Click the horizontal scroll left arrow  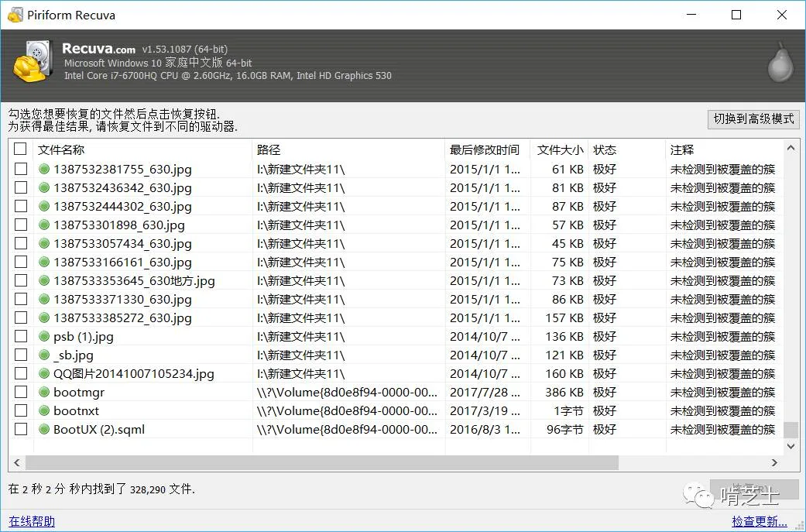[17, 462]
